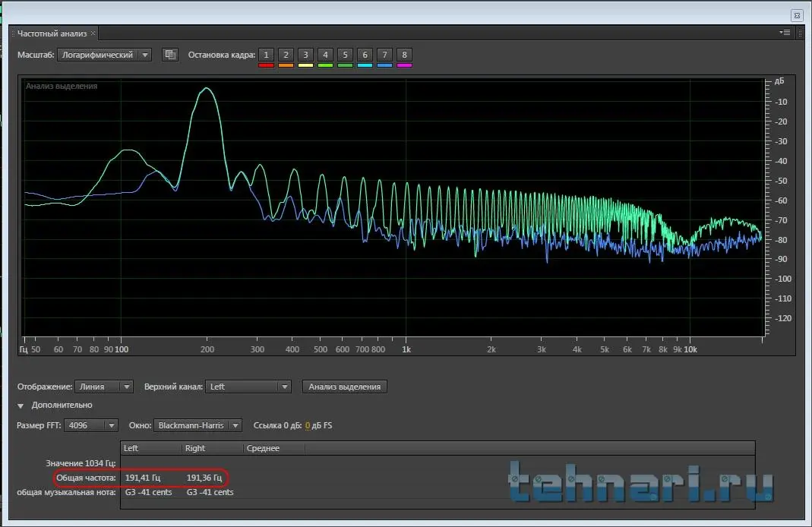Toggle hold frame button 2
Viewport: 812px width, 527px height.
tap(286, 55)
